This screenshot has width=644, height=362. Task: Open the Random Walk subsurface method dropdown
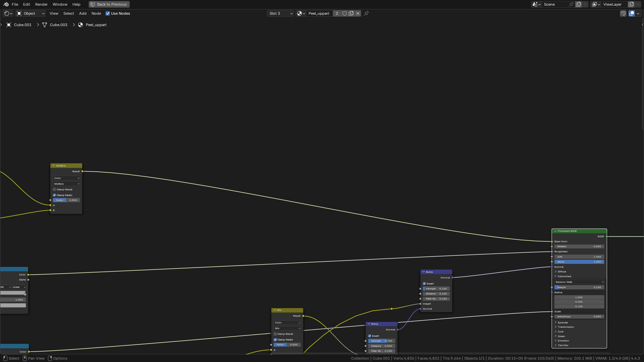[579, 282]
